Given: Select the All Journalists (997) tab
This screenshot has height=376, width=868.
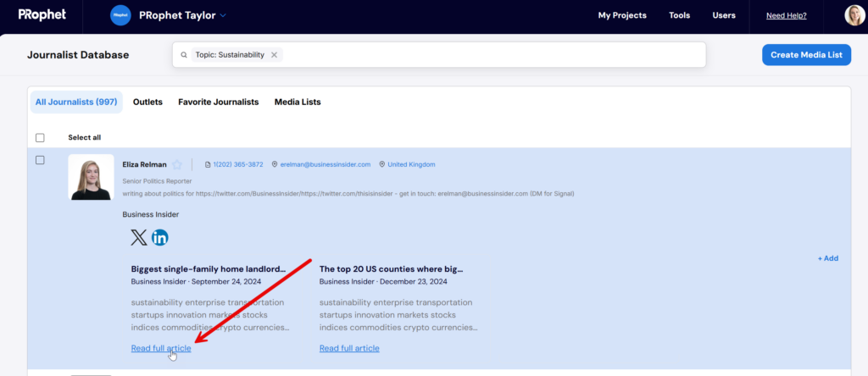Looking at the screenshot, I should click(76, 102).
